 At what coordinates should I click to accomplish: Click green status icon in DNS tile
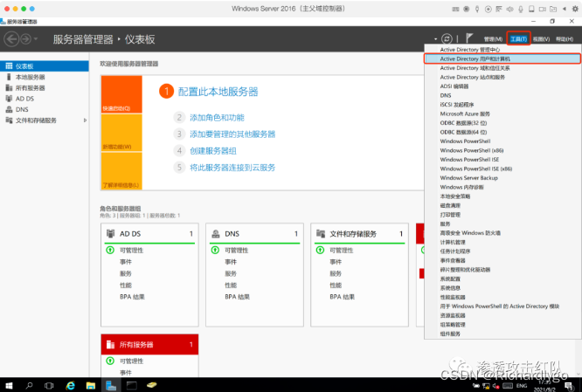point(215,250)
